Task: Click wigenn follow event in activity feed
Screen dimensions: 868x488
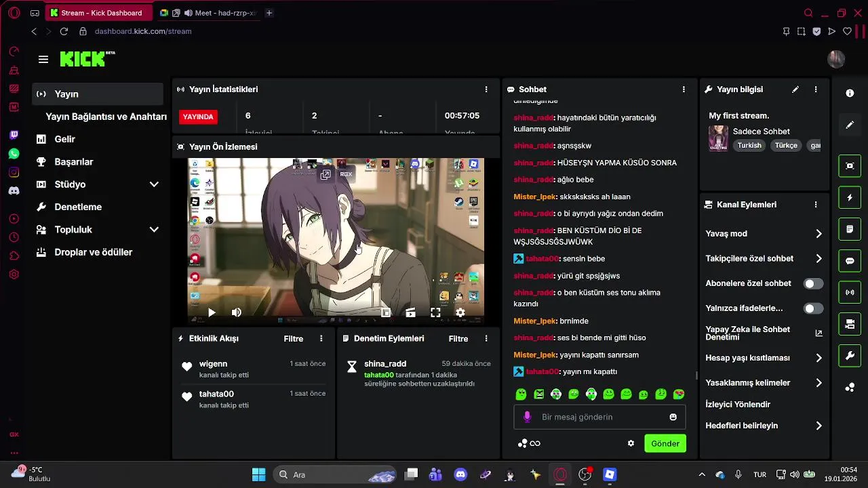Action: click(253, 369)
